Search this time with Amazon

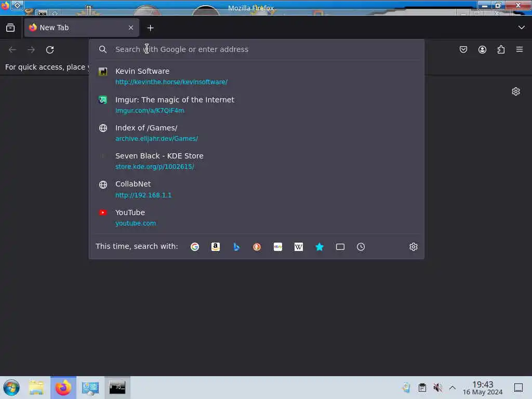point(216,247)
